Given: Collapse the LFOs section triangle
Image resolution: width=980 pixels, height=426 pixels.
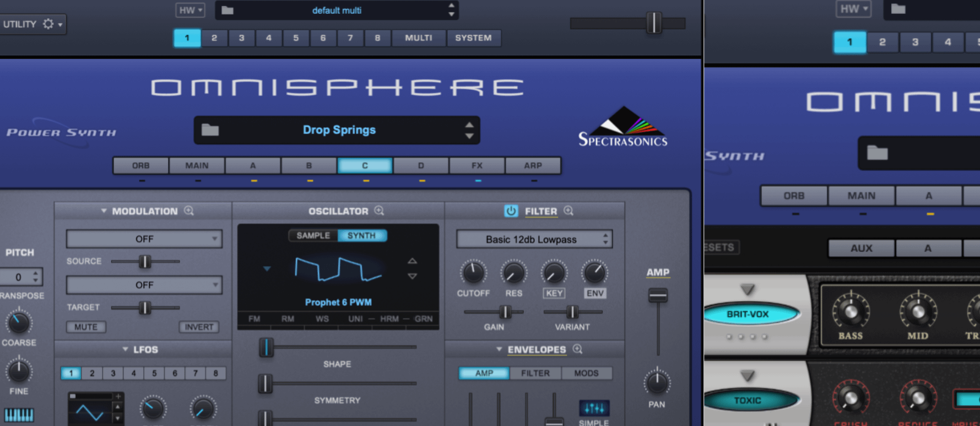Looking at the screenshot, I should pyautogui.click(x=125, y=349).
